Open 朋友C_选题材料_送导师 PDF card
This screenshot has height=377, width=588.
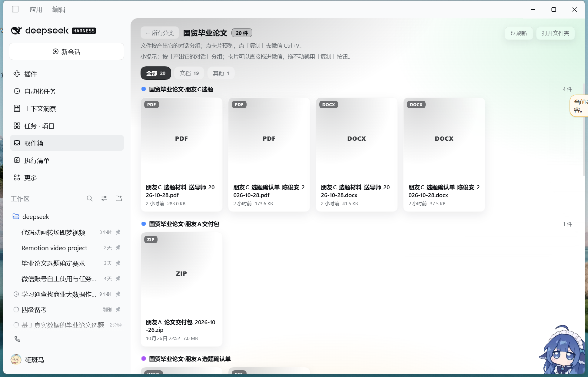click(181, 155)
